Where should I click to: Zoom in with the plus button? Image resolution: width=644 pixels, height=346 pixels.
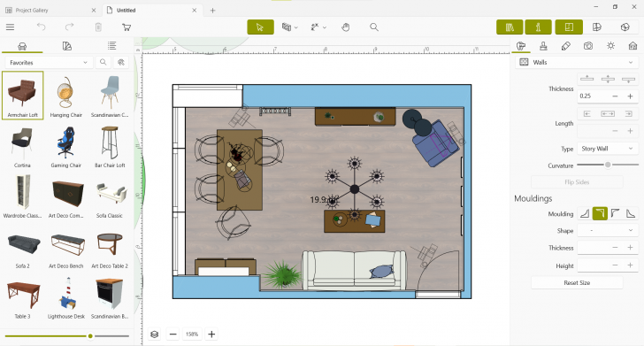click(x=211, y=334)
